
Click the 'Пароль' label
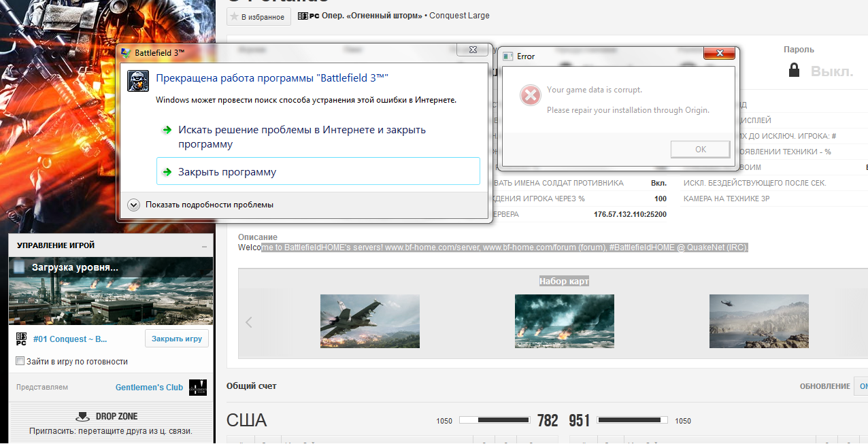(x=799, y=50)
